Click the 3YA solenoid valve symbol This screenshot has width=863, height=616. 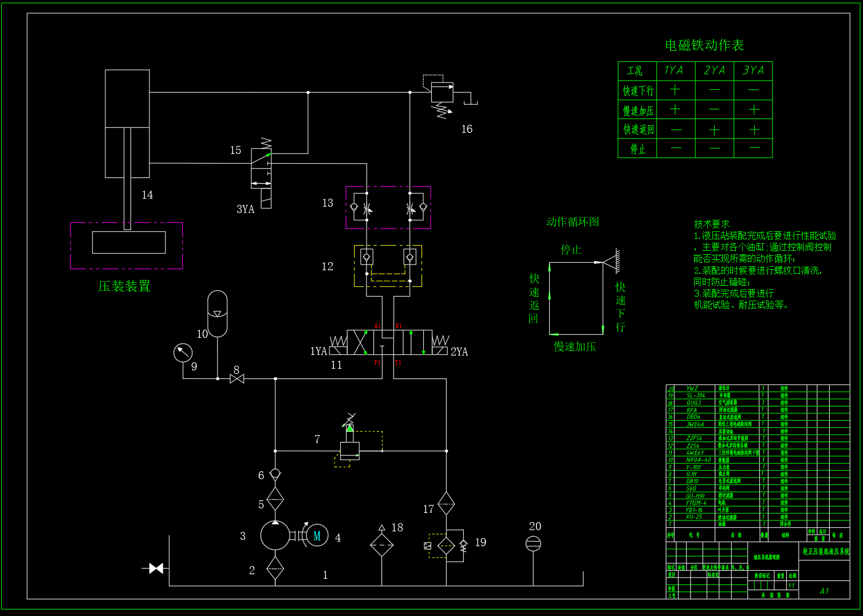coord(262,175)
